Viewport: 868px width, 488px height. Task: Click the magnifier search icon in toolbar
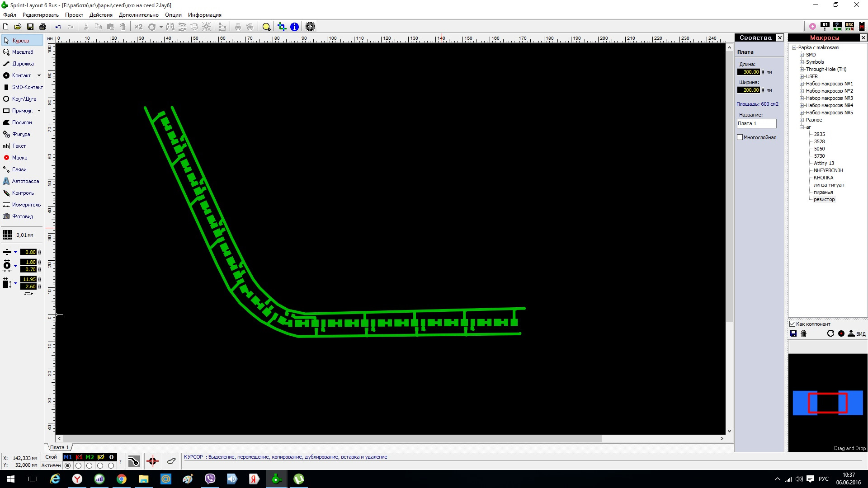tap(266, 27)
